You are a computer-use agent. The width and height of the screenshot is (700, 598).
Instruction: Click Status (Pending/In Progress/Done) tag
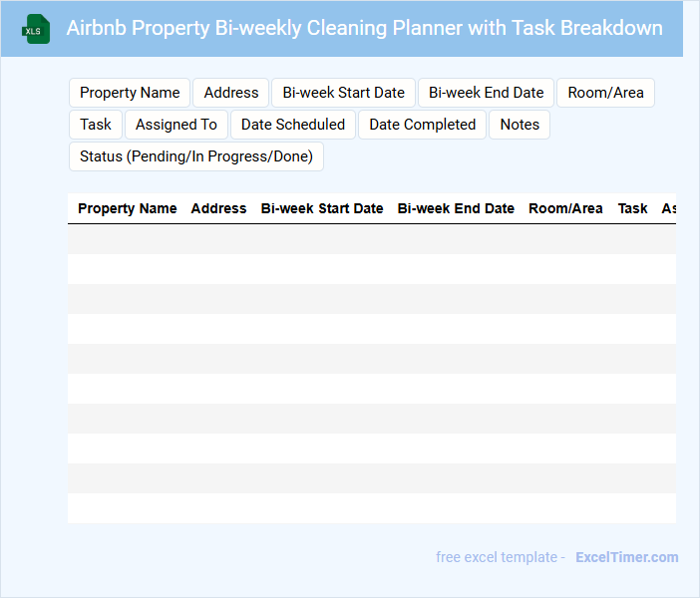195,156
